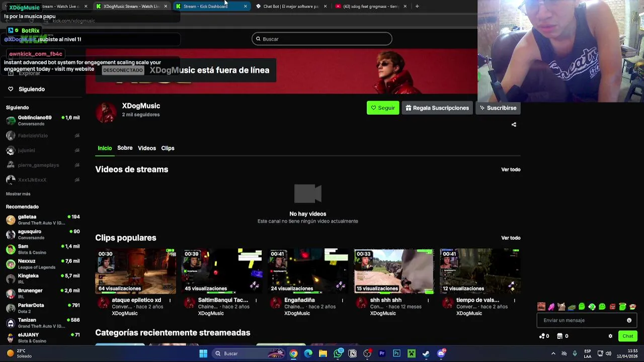Image resolution: width=644 pixels, height=362 pixels.
Task: Open a new browser tab
Action: (417, 7)
